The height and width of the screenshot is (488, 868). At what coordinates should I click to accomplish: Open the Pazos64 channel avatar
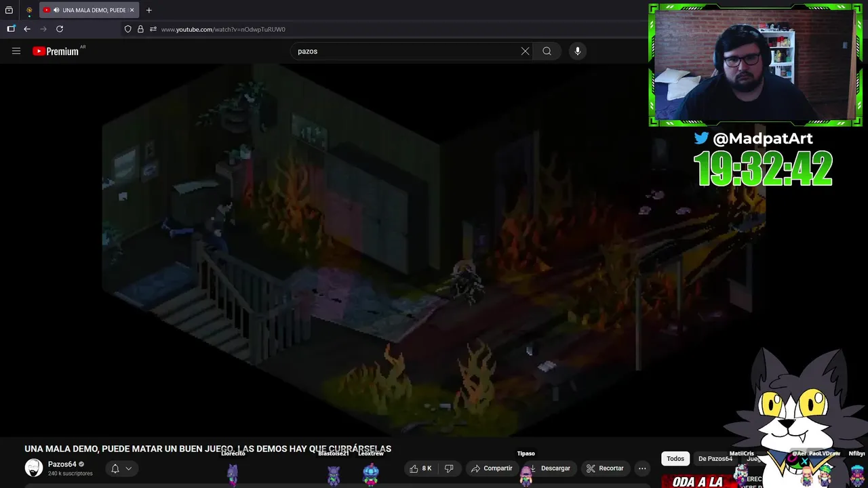34,468
